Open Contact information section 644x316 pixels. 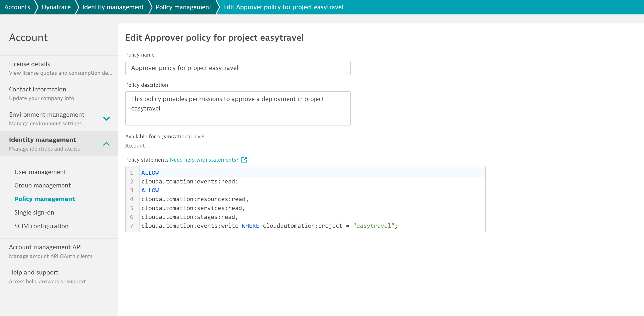point(59,93)
